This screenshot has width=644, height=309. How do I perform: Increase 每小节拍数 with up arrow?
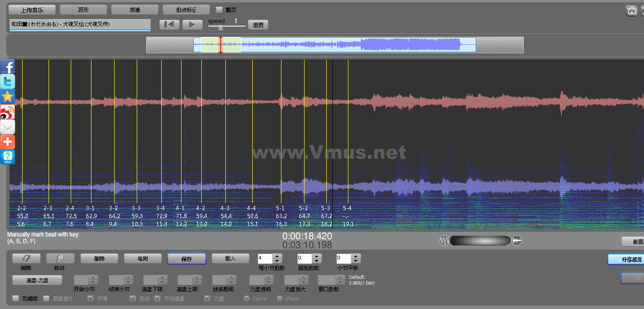pyautogui.click(x=277, y=256)
